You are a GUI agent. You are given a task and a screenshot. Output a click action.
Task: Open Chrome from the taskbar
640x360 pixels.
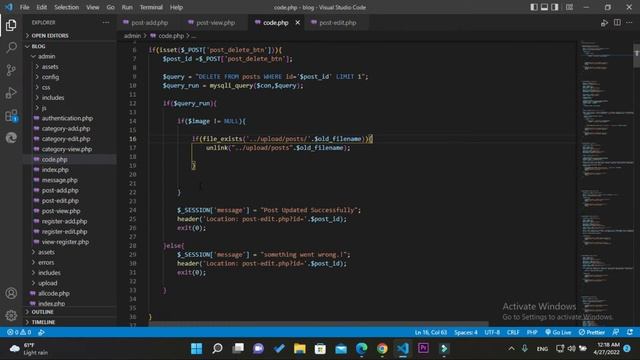[382, 348]
